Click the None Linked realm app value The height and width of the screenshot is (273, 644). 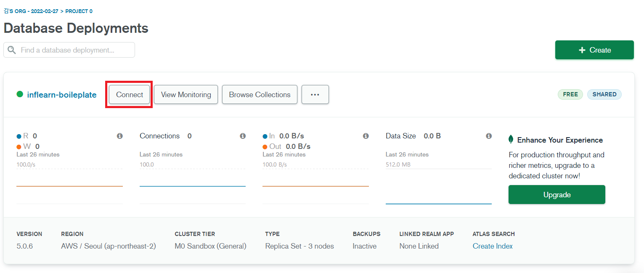(419, 246)
